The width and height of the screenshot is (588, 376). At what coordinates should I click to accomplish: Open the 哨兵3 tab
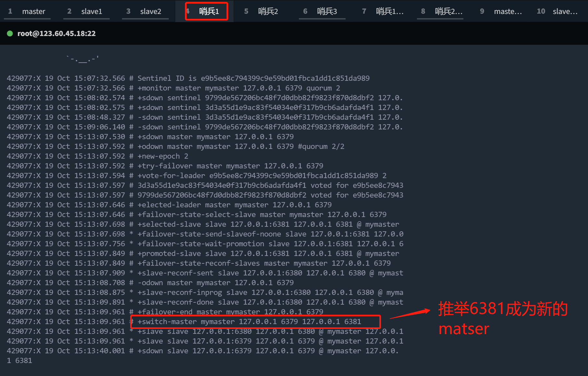click(x=322, y=11)
